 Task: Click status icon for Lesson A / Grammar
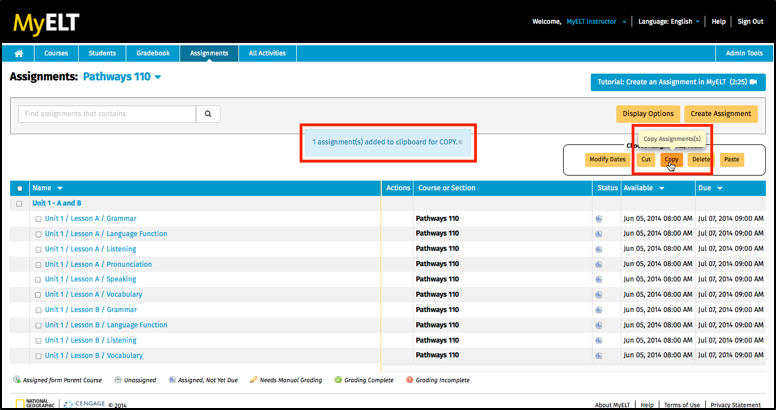click(x=599, y=219)
